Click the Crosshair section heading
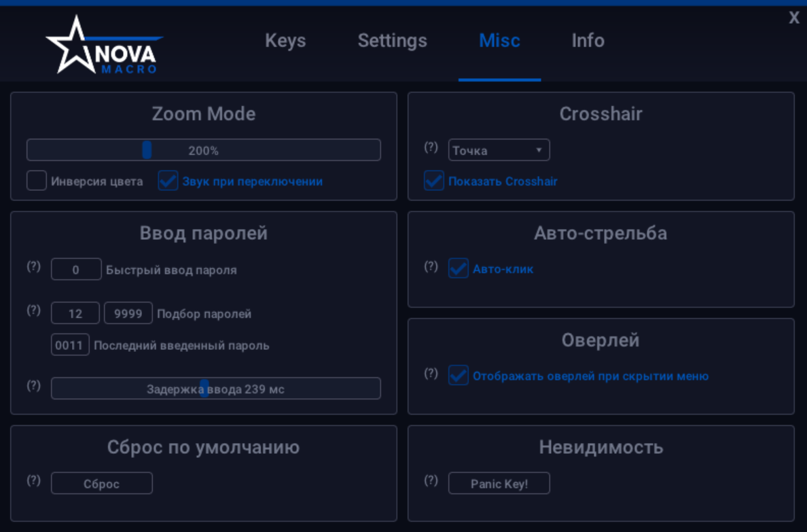This screenshot has height=532, width=807. click(x=600, y=114)
